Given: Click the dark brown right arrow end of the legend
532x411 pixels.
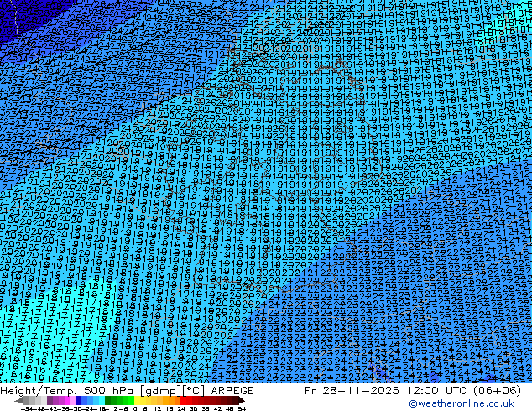Looking at the screenshot, I should (x=242, y=400).
